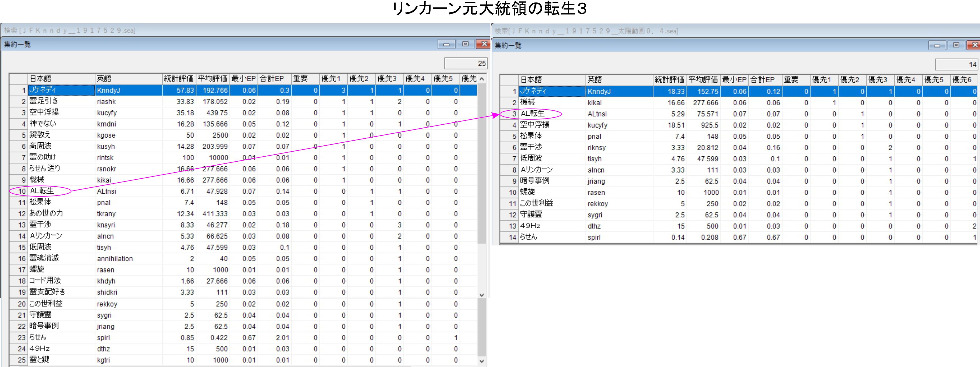Viewport: 980px width, 367px height.
Task: Click the 2500 value cell
Action: click(x=213, y=135)
